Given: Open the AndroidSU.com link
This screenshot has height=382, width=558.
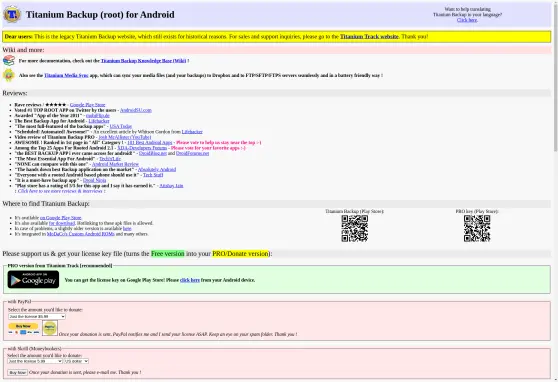Looking at the screenshot, I should point(136,110).
